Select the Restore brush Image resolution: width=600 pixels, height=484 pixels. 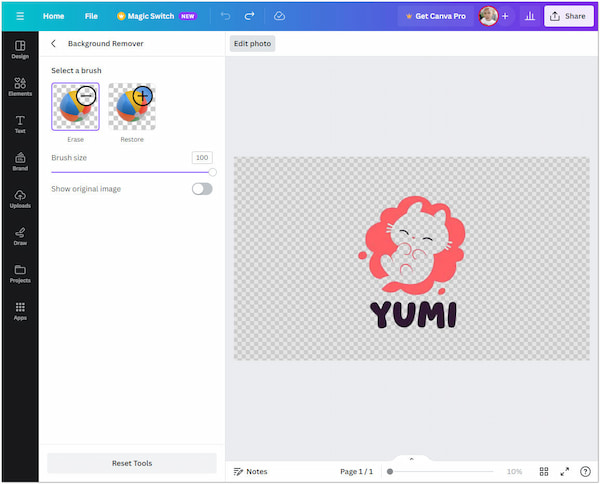pos(132,107)
